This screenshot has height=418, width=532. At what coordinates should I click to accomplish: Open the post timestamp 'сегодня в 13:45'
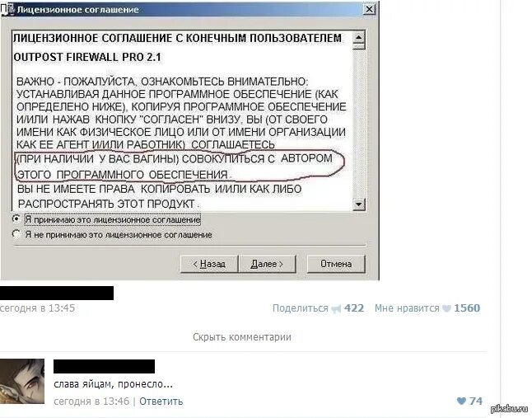37,308
